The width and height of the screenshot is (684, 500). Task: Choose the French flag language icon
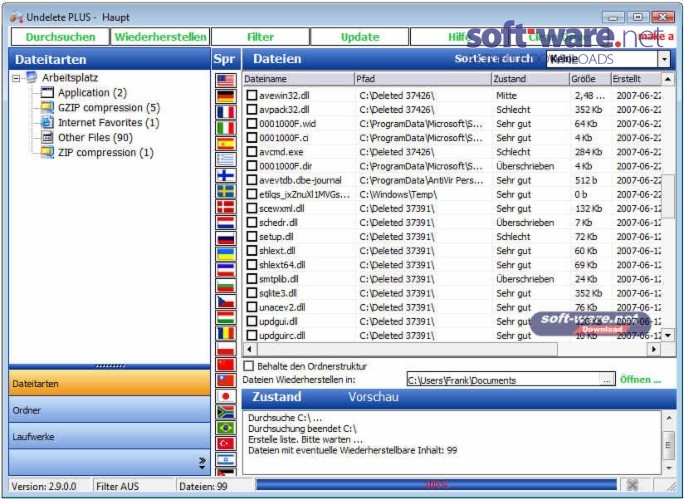coord(226,112)
